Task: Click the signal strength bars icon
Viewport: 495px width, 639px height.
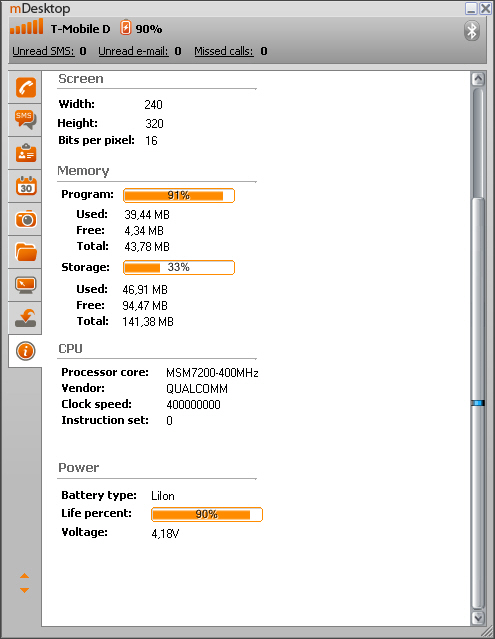Action: click(26, 27)
